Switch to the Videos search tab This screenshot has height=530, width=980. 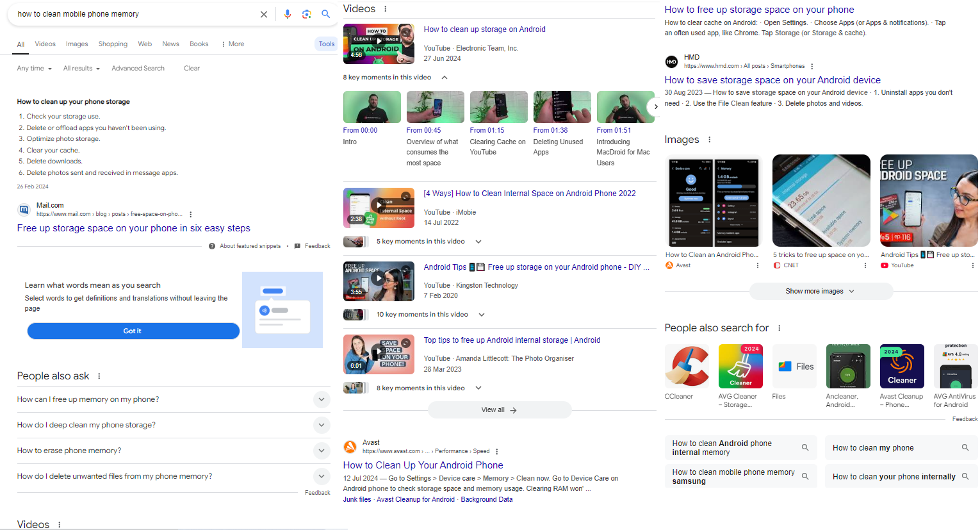point(45,44)
